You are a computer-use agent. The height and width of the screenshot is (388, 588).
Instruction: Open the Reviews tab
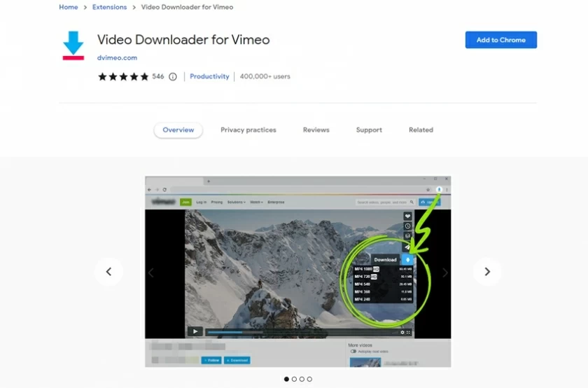pyautogui.click(x=316, y=130)
